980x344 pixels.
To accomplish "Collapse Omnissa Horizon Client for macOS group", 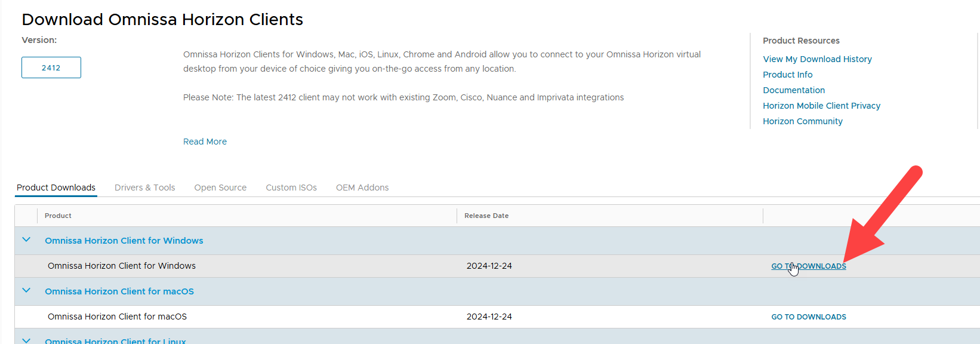I will coord(26,291).
